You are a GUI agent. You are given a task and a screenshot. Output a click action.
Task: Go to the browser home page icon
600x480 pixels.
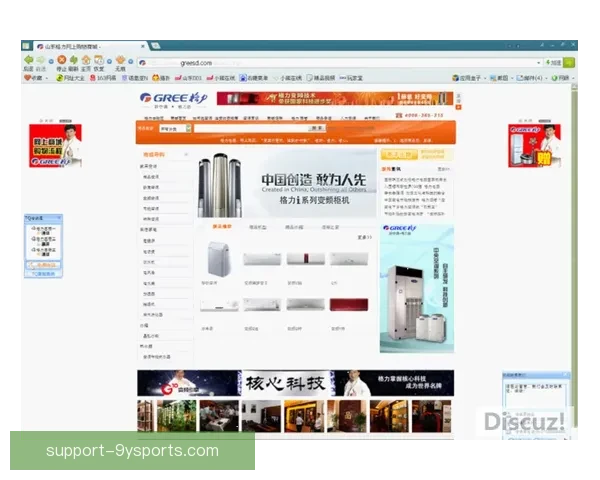(x=86, y=60)
